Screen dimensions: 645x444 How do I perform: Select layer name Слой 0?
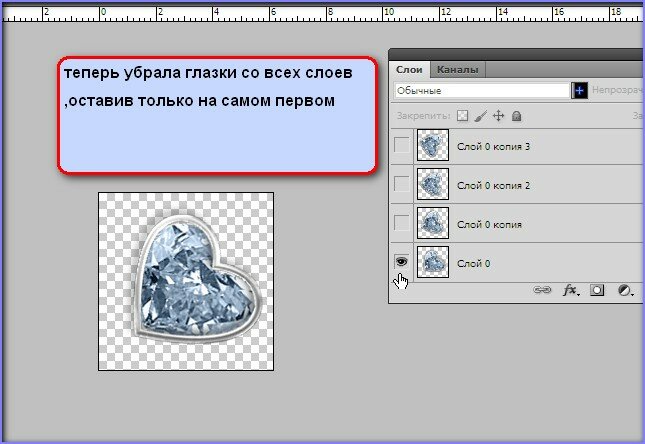476,262
